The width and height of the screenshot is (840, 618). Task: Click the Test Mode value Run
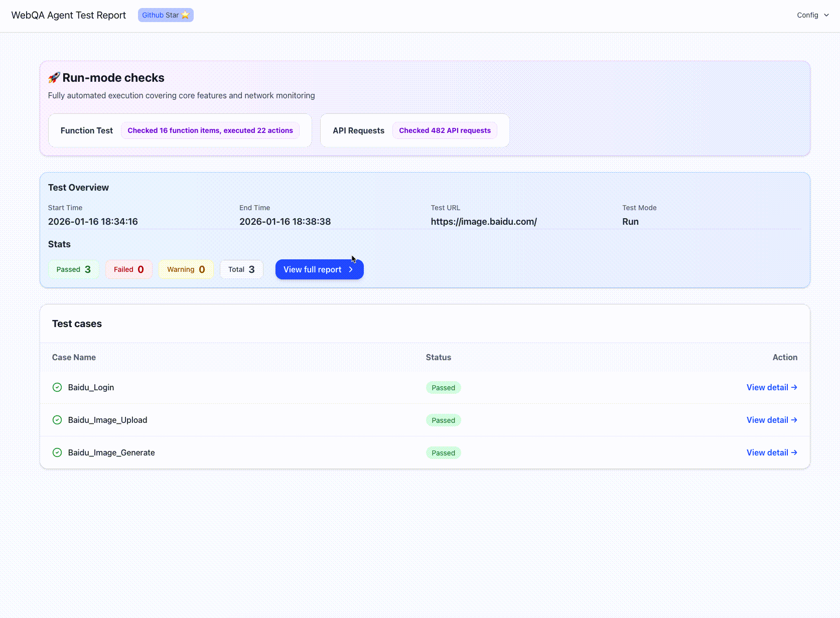[630, 222]
